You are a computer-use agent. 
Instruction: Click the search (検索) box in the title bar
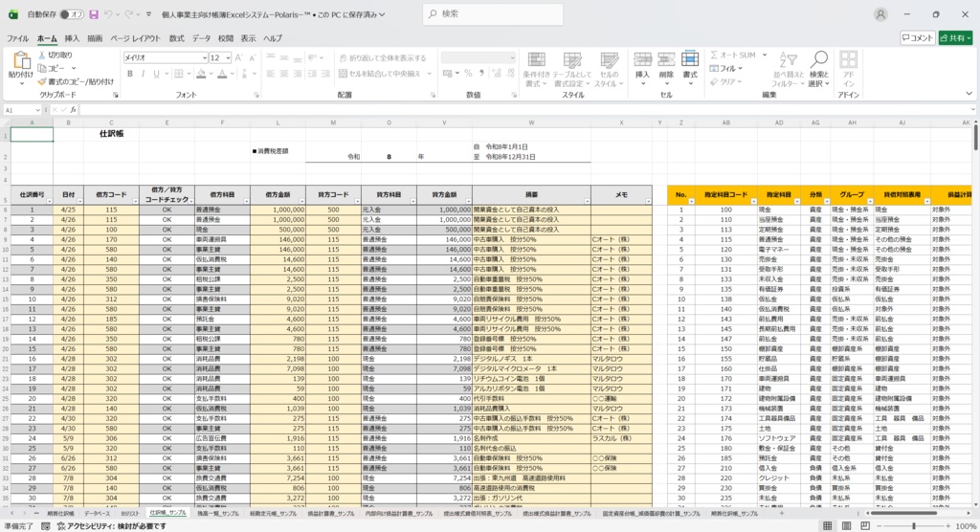pos(493,13)
